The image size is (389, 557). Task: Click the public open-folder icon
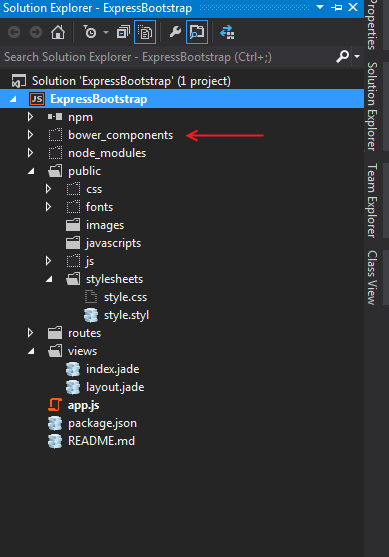point(55,171)
